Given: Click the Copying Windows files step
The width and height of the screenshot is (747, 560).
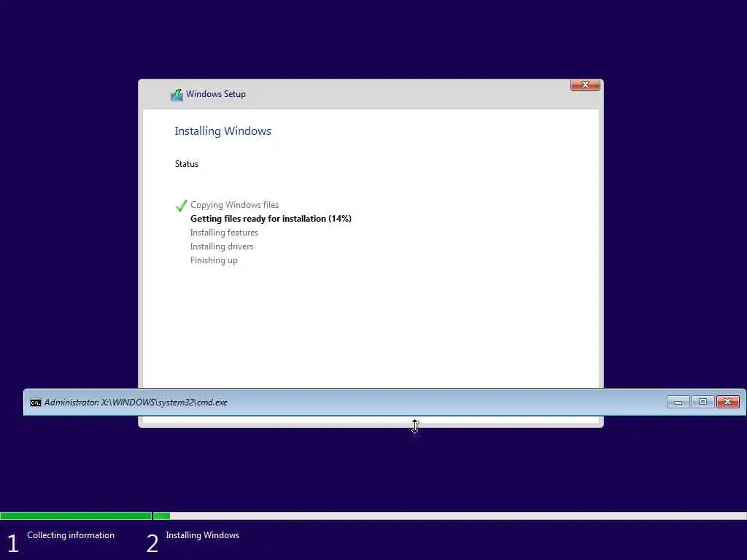Looking at the screenshot, I should pyautogui.click(x=234, y=205).
